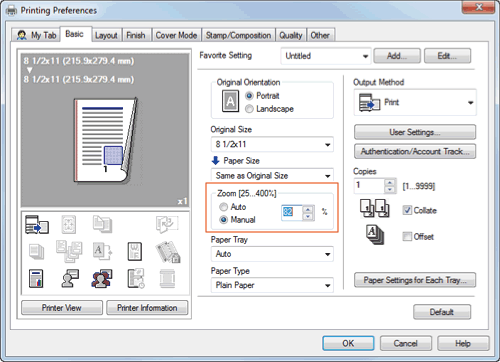The image size is (500, 362).
Task: Click the collate pages illustration icon
Action: click(x=374, y=208)
